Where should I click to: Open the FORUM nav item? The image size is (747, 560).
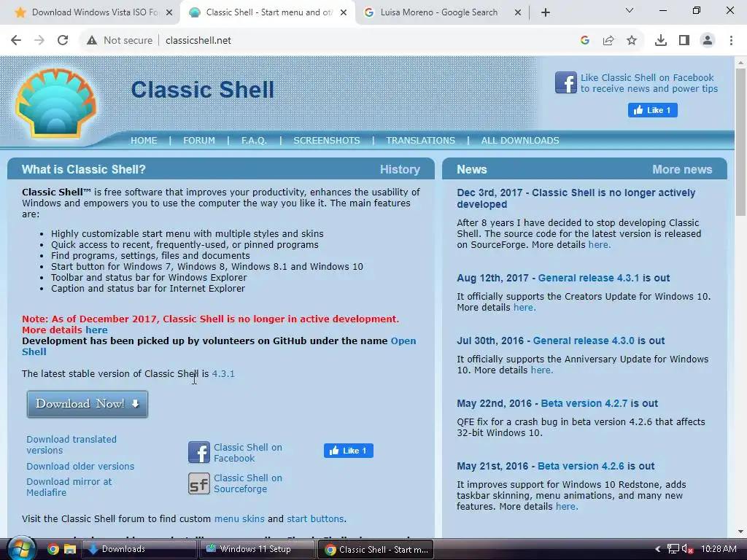tap(199, 141)
